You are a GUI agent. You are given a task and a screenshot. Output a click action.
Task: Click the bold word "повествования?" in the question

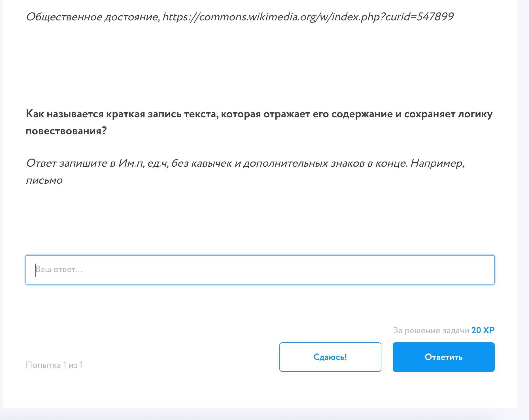(66, 131)
